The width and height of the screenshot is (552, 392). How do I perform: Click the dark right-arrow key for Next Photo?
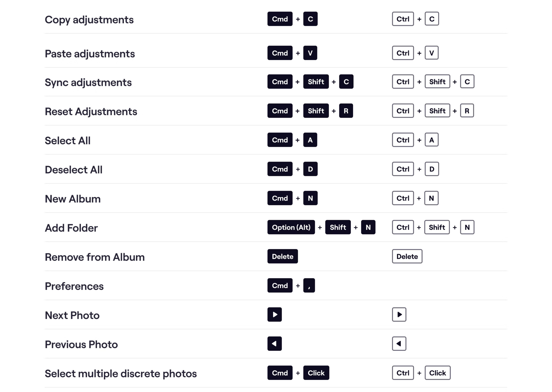[x=274, y=314]
